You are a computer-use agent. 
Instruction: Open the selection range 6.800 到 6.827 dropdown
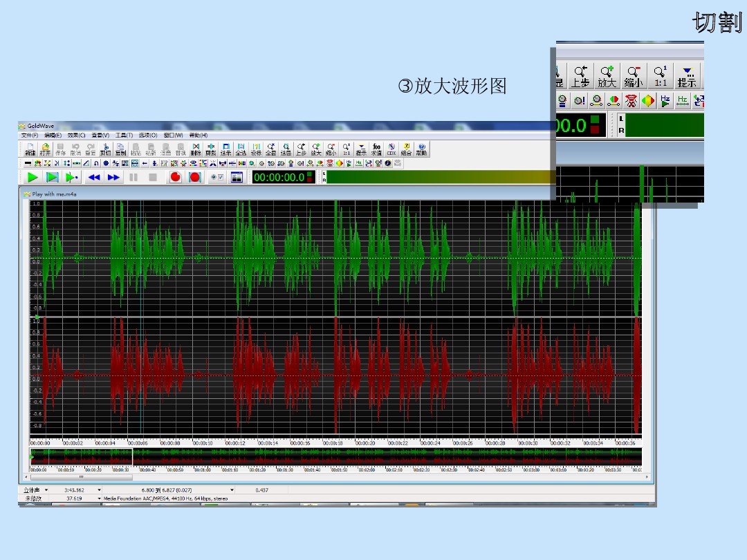[x=232, y=489]
